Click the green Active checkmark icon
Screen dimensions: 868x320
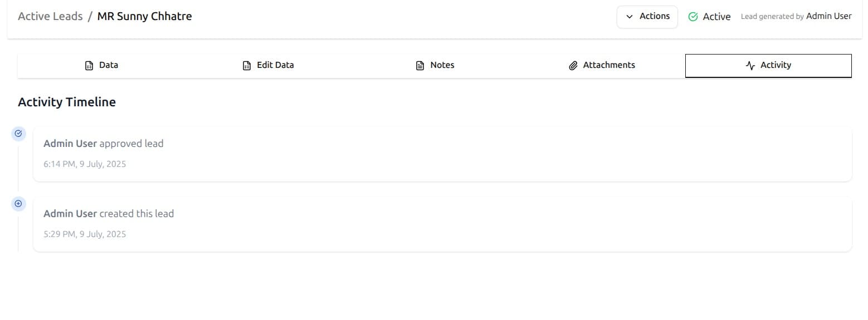coord(693,17)
